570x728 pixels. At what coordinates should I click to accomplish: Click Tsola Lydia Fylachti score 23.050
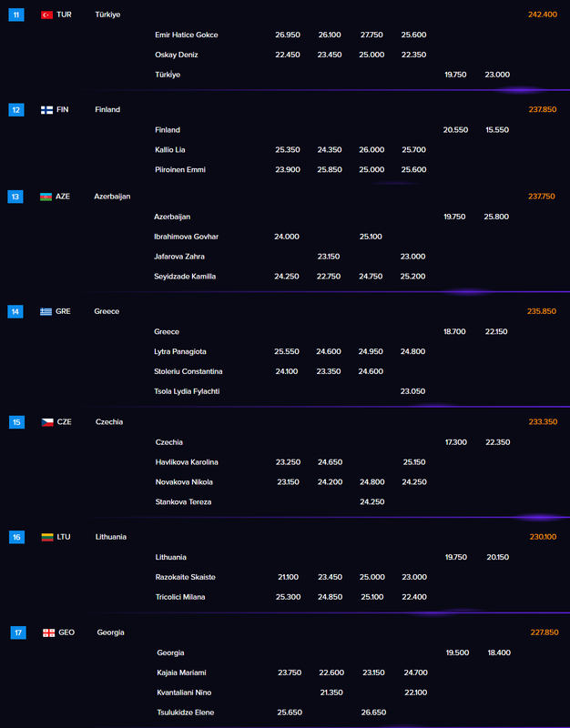[412, 391]
